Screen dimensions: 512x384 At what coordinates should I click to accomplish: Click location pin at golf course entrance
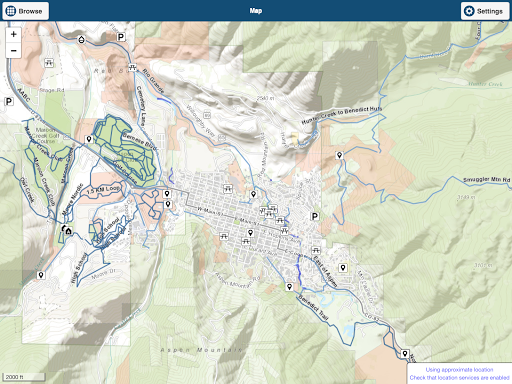point(89,139)
